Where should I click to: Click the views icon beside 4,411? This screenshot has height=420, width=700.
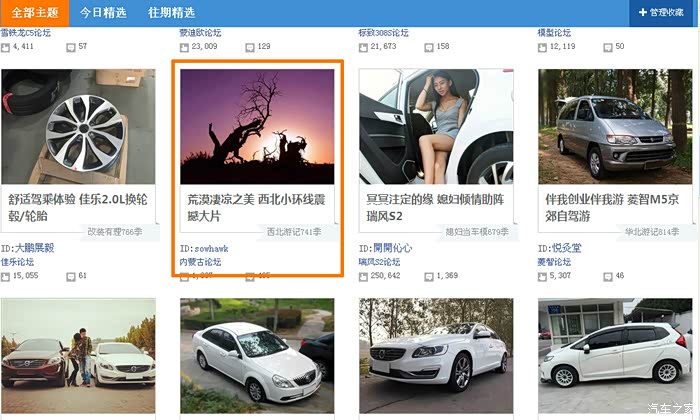5,47
